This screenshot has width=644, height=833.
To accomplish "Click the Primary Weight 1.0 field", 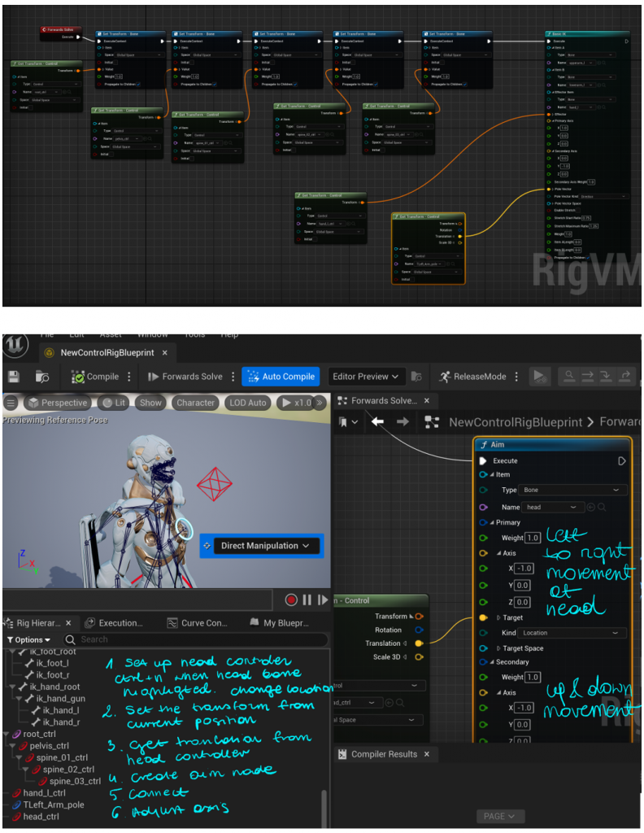I will [533, 538].
